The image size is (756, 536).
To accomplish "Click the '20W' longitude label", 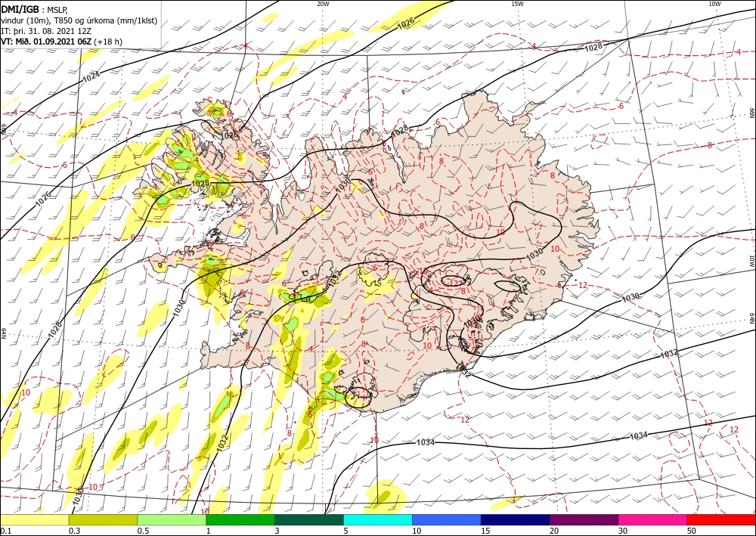I will 323,4.
